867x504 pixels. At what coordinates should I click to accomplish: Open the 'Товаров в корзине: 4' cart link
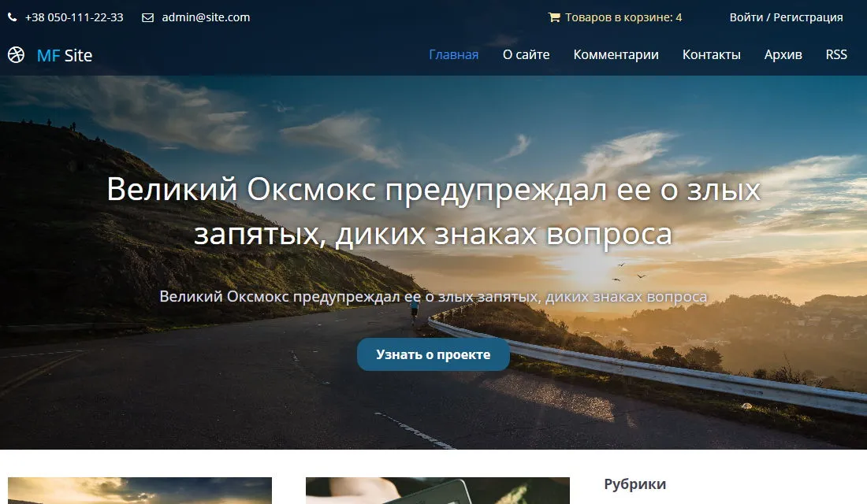click(x=623, y=17)
